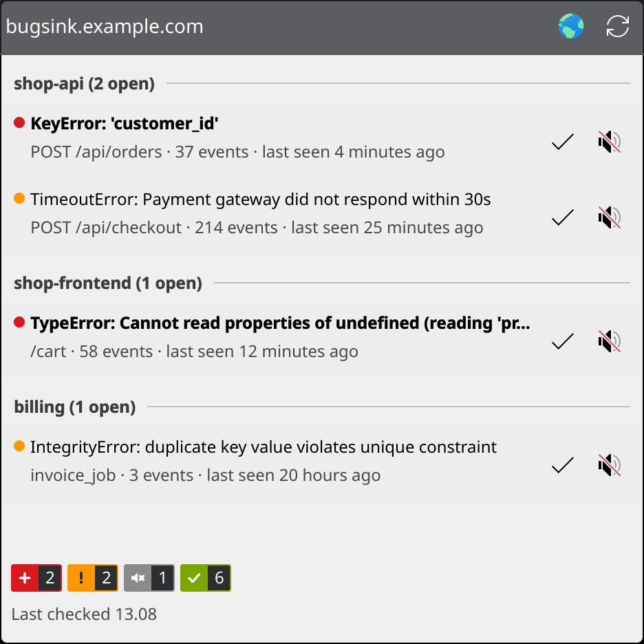Click the shop-frontend (1 open) heading
This screenshot has width=644, height=644.
click(108, 283)
